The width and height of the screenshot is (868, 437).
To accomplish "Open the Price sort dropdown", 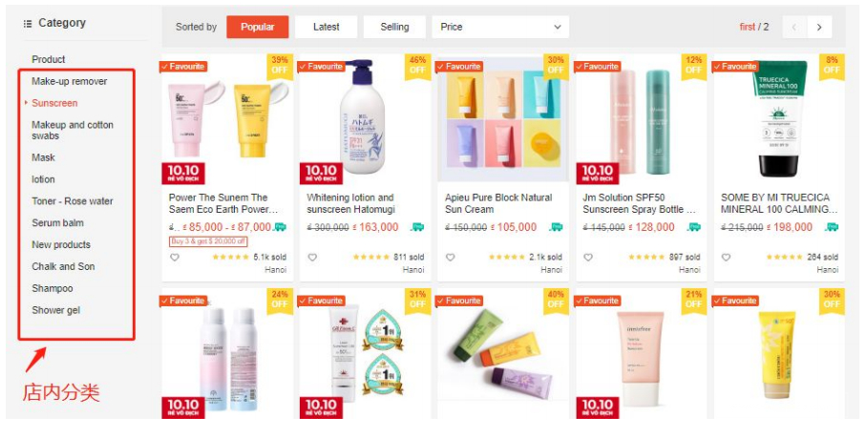I will pyautogui.click(x=500, y=27).
